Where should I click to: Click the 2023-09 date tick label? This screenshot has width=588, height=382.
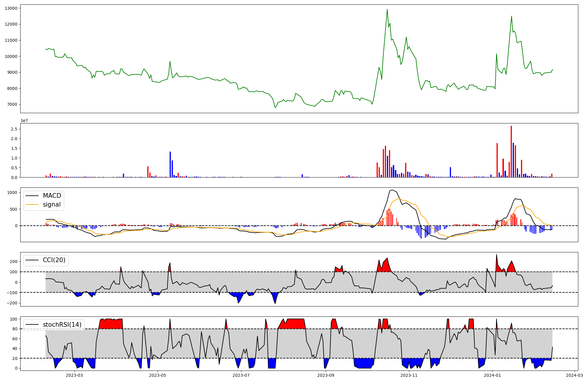pyautogui.click(x=326, y=375)
